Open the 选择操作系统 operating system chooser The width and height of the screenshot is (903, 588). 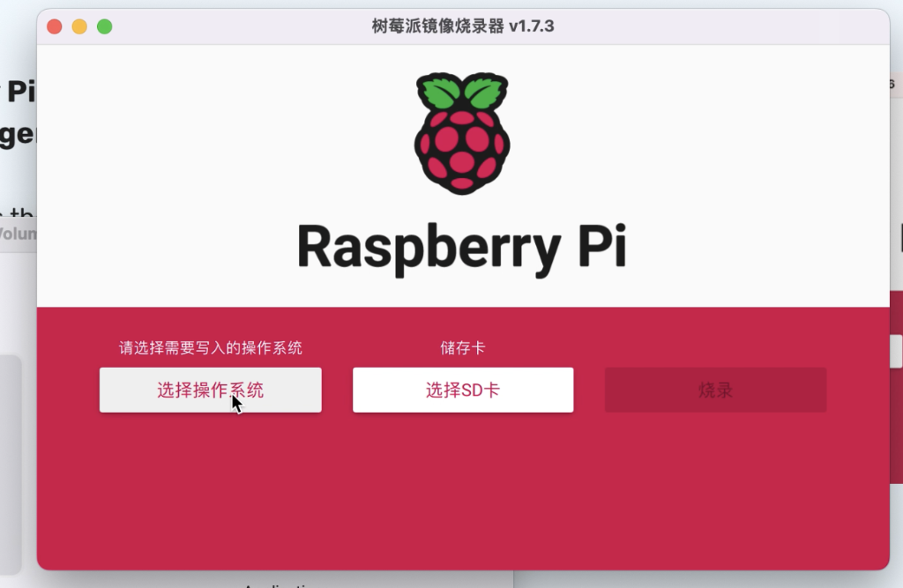[x=210, y=390]
